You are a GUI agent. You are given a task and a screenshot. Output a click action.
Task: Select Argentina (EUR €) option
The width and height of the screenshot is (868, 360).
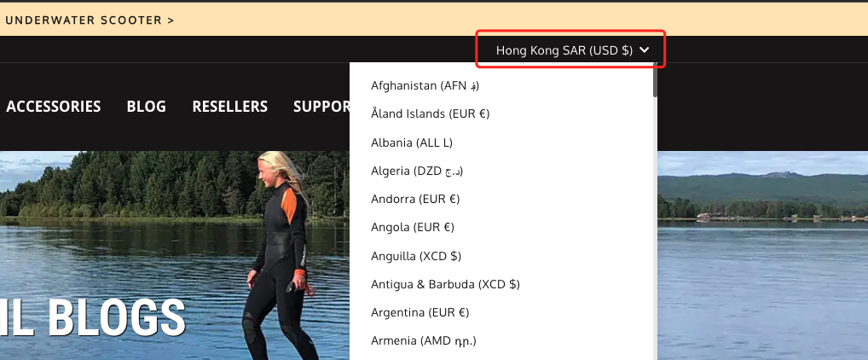420,313
